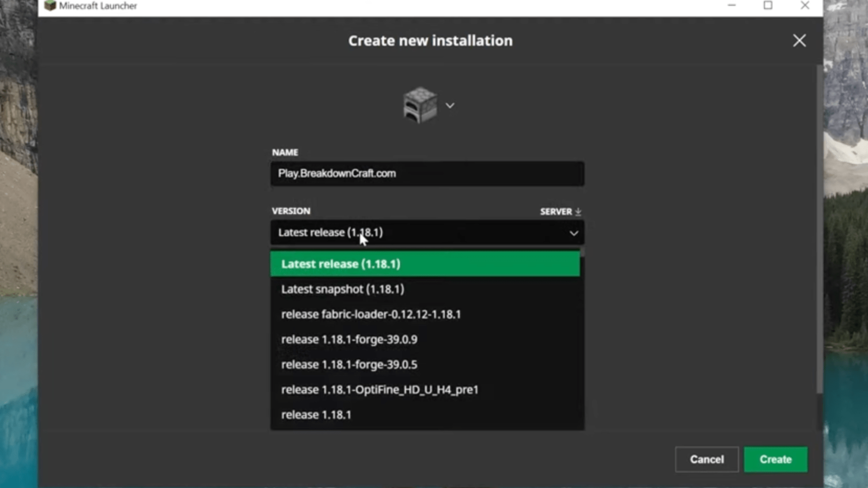The image size is (868, 488).
Task: Click the version list scrollbar thumb
Action: (583, 252)
